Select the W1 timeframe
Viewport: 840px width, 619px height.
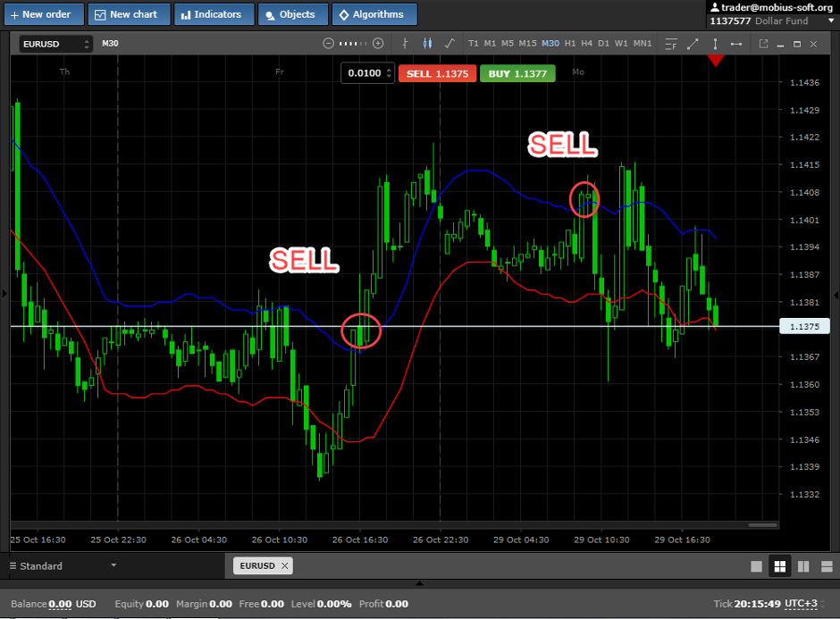pos(621,44)
